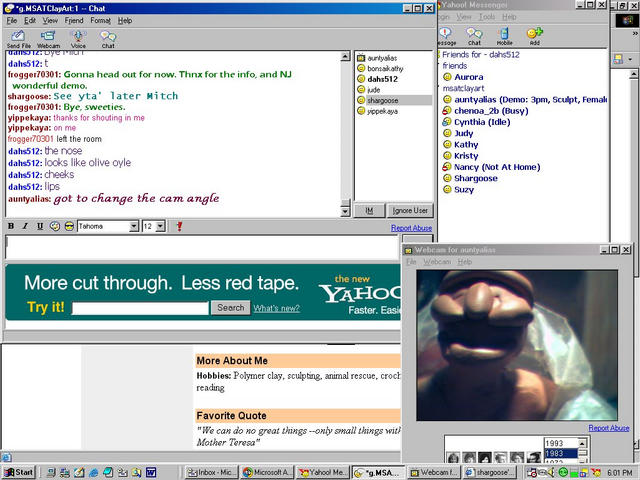Click Report Abuse link in chat window
This screenshot has width=640, height=480.
pos(411,228)
